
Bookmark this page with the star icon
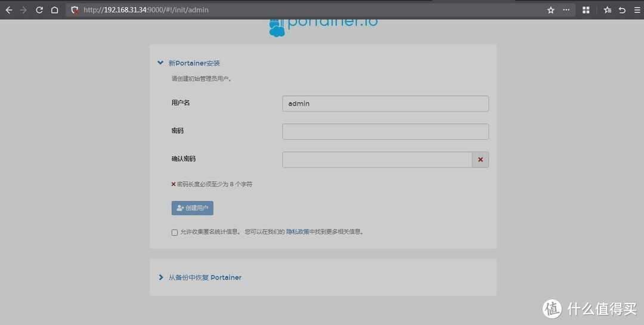(551, 10)
